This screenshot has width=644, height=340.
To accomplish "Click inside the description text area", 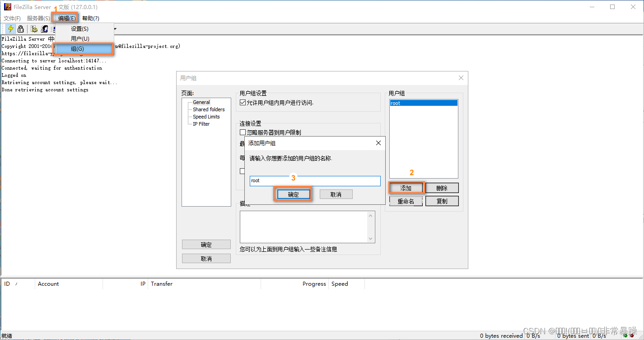I will pyautogui.click(x=303, y=227).
